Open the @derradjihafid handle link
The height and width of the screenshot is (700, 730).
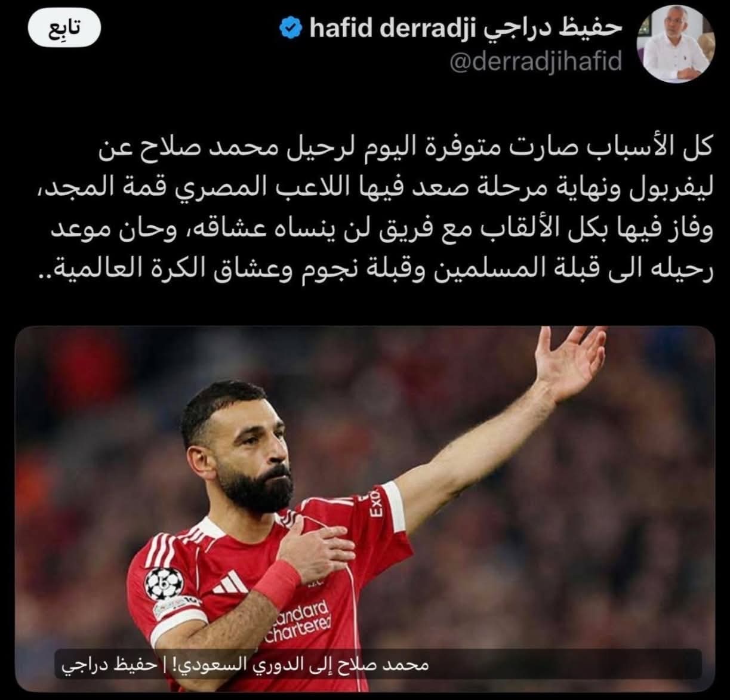tap(535, 61)
